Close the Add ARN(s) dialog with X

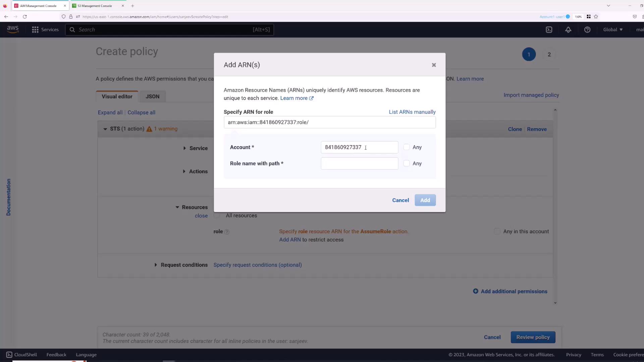(x=434, y=65)
